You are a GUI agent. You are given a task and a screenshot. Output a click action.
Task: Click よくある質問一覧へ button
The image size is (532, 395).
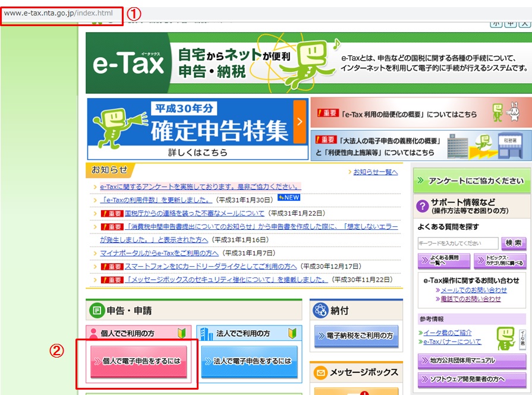444,260
